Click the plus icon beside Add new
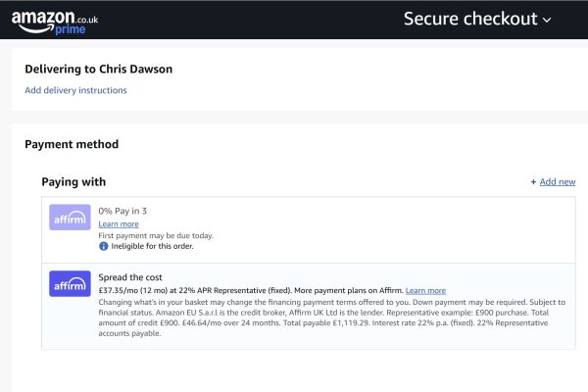Screen dimensions: 588x392 533,182
